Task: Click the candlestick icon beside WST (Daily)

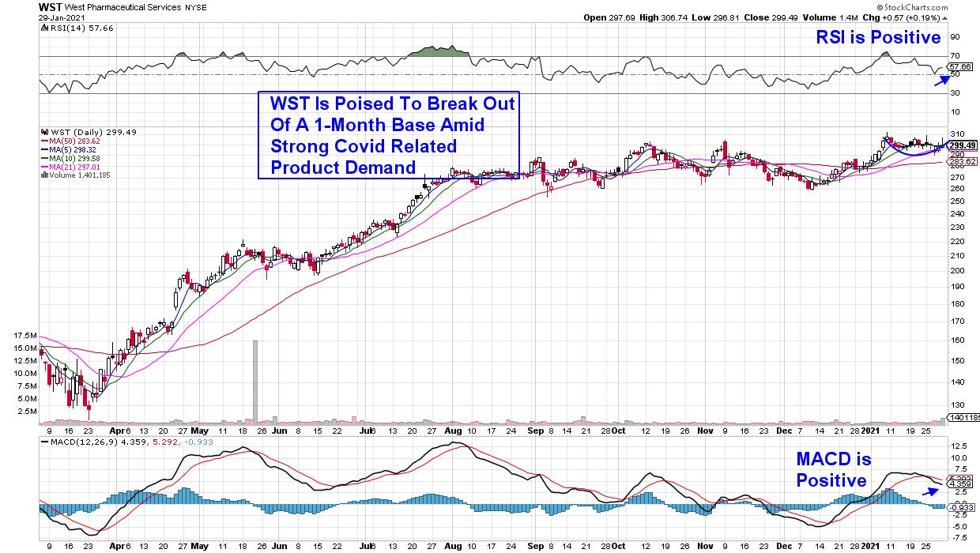Action: 44,133
